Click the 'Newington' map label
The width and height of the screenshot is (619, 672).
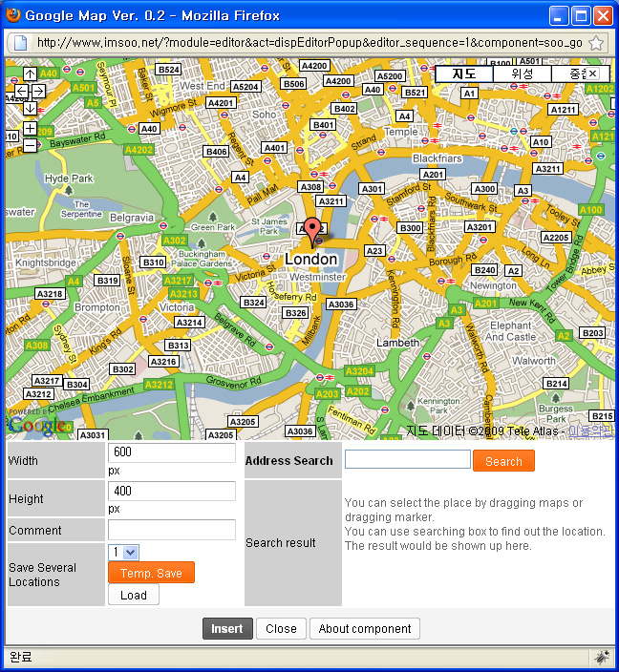(x=493, y=285)
